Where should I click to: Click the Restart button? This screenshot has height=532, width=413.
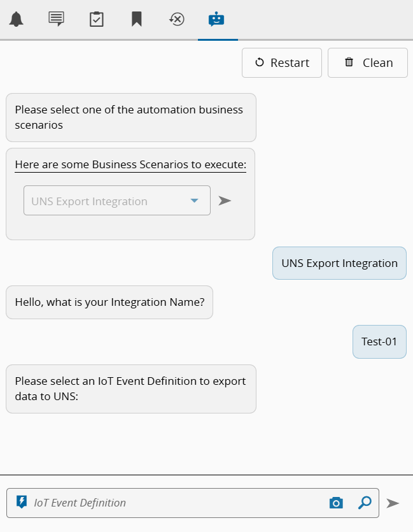(282, 63)
